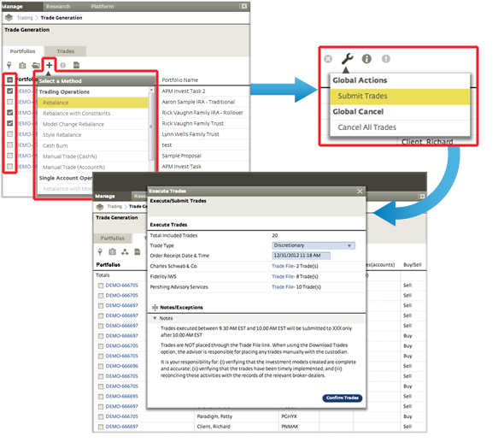
Task: Click the exclamation alert icon in callout
Action: point(386,59)
